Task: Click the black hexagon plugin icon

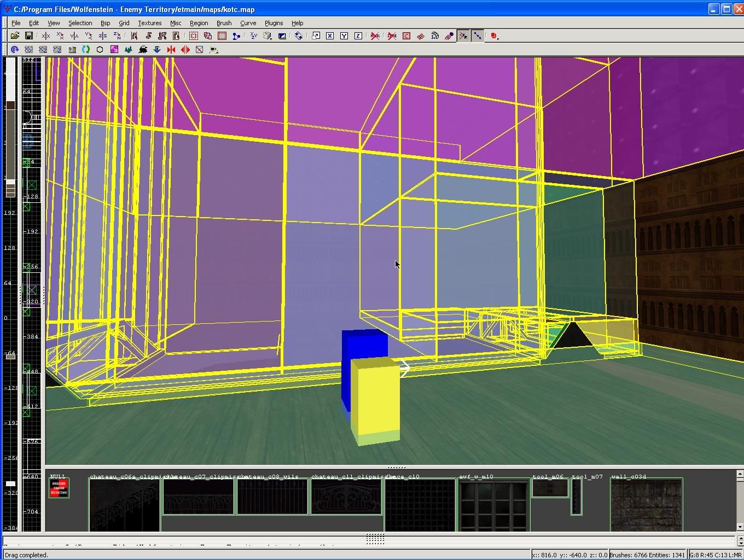Action: (x=100, y=49)
